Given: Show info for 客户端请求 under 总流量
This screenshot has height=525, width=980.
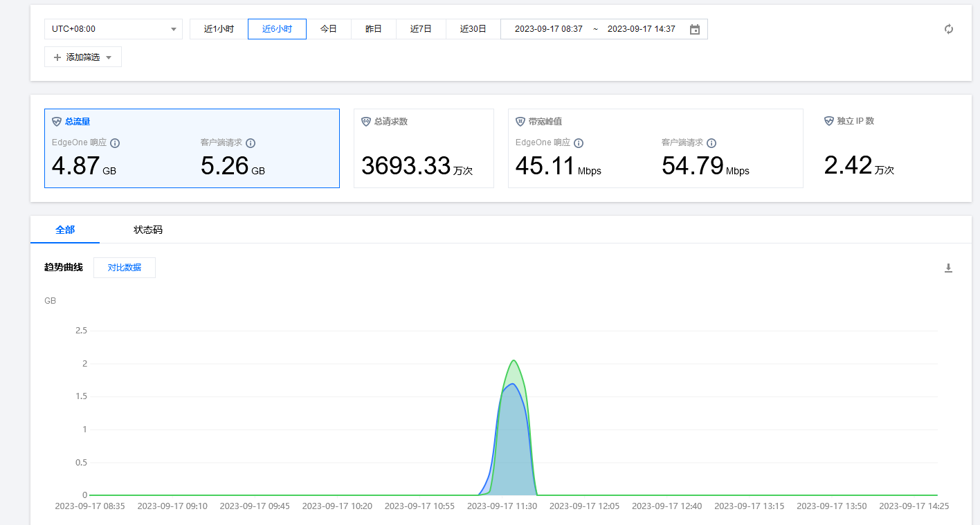Looking at the screenshot, I should (x=251, y=143).
